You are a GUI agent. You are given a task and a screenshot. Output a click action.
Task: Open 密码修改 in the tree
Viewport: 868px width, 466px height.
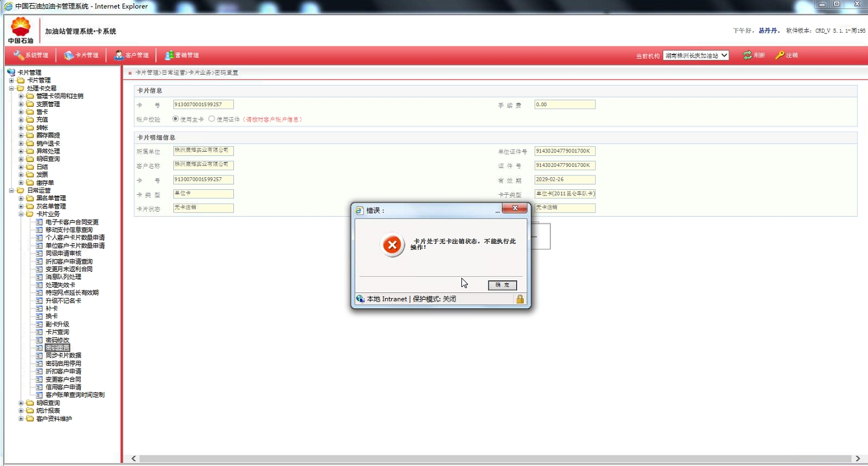57,340
